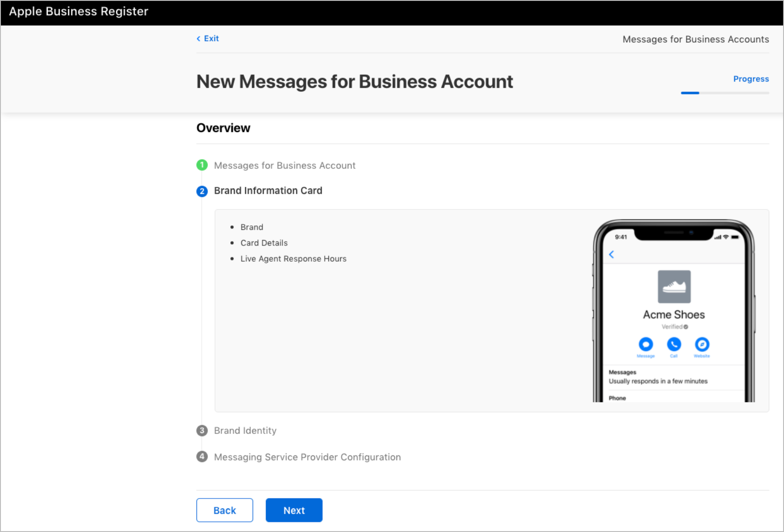Click the phone preview battery icon
784x532 pixels.
735,237
